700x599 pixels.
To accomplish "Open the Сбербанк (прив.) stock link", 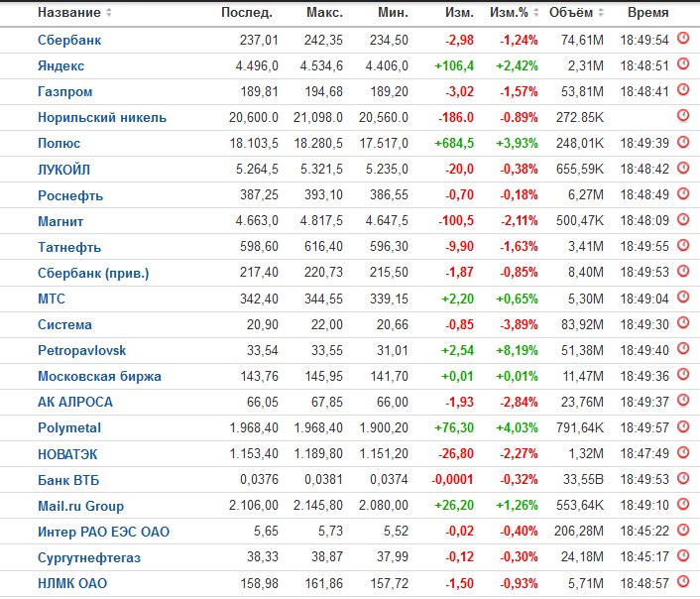I will pos(93,273).
